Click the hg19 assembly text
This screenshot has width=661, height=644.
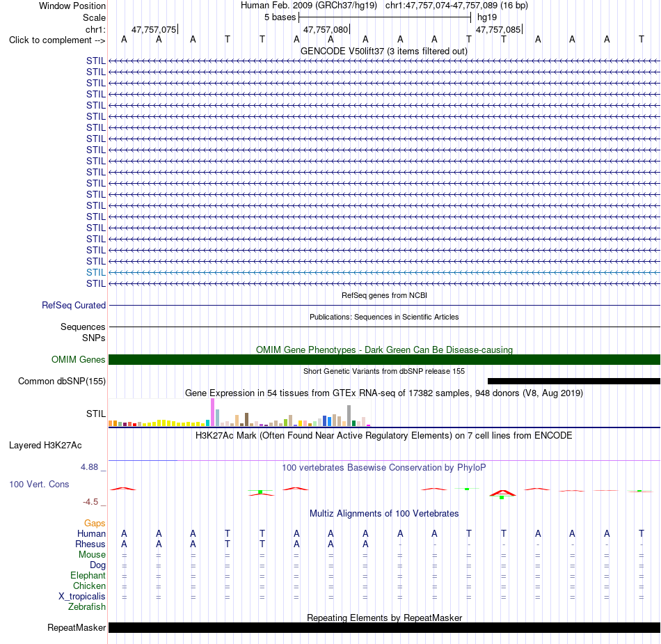click(487, 17)
